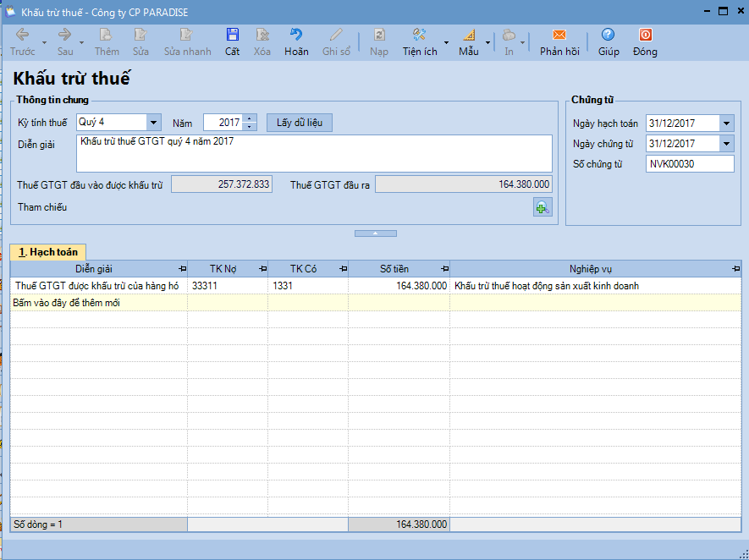Decrease the Năm year value
Viewport: 749px width, 560px height.
click(x=250, y=127)
